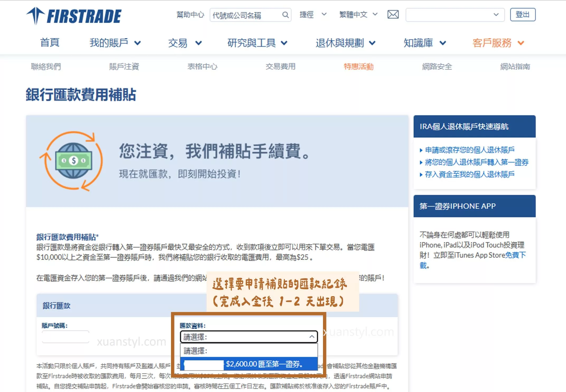Expand the 客戶服務 menu
This screenshot has width=566, height=392.
pyautogui.click(x=498, y=43)
